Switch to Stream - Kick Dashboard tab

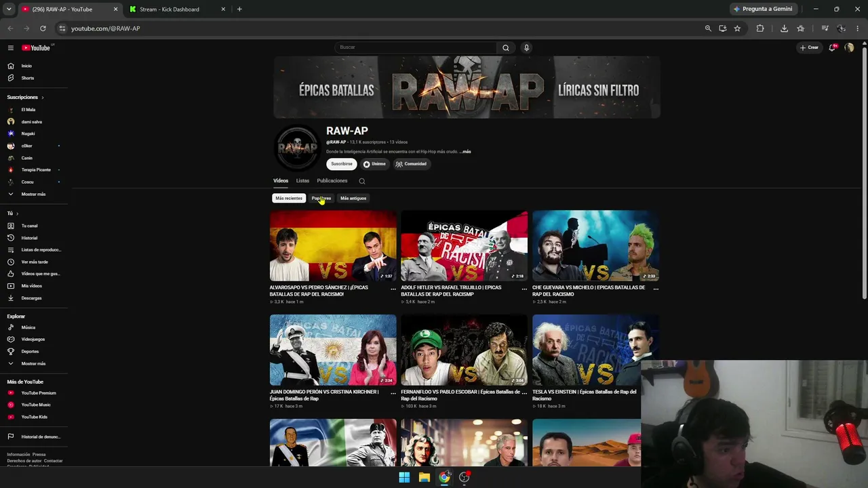tap(178, 9)
